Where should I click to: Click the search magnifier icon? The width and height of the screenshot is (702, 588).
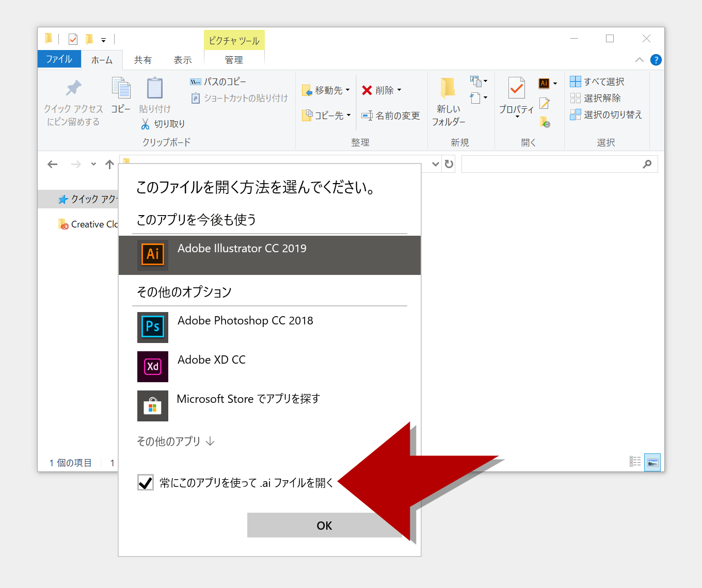pos(647,164)
